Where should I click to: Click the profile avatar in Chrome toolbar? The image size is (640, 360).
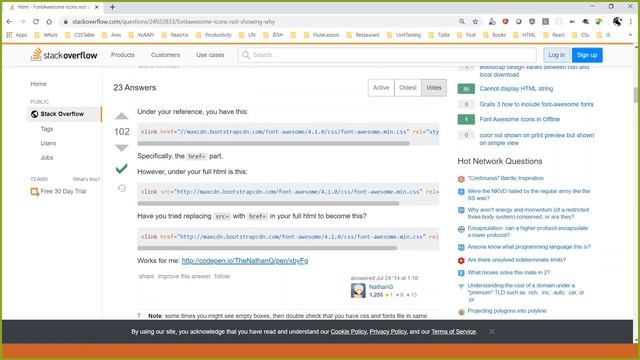[617, 22]
